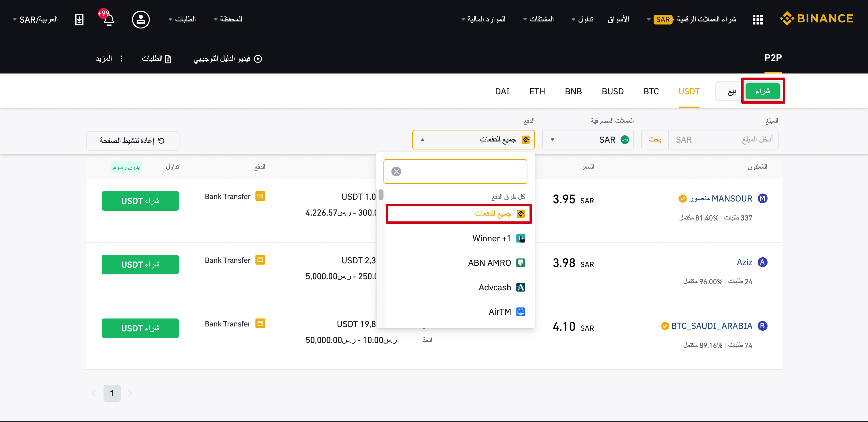Open MANSOUR منصور advertiser profile

(x=720, y=198)
